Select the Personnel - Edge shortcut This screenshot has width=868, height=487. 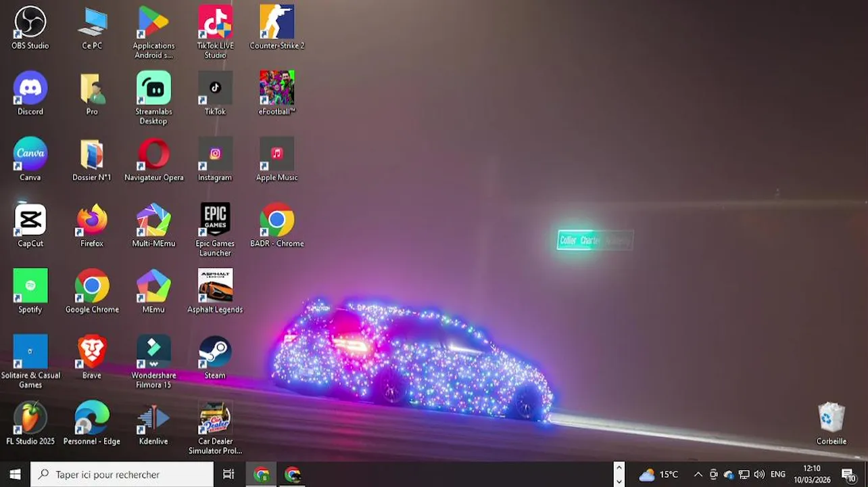click(92, 423)
